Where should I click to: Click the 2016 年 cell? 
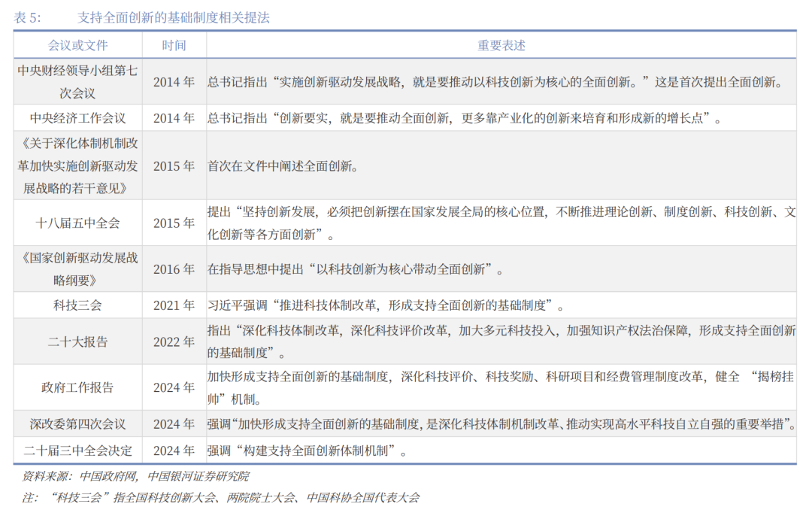point(174,269)
